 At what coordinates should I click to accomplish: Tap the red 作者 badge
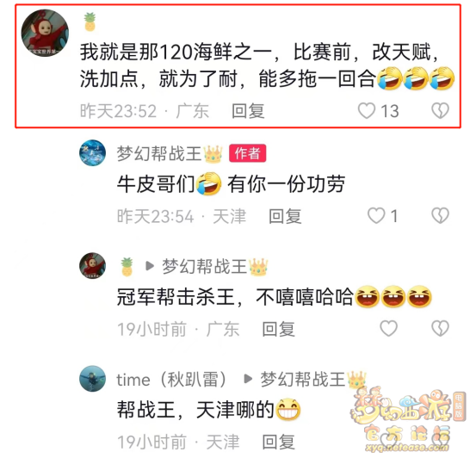point(248,153)
